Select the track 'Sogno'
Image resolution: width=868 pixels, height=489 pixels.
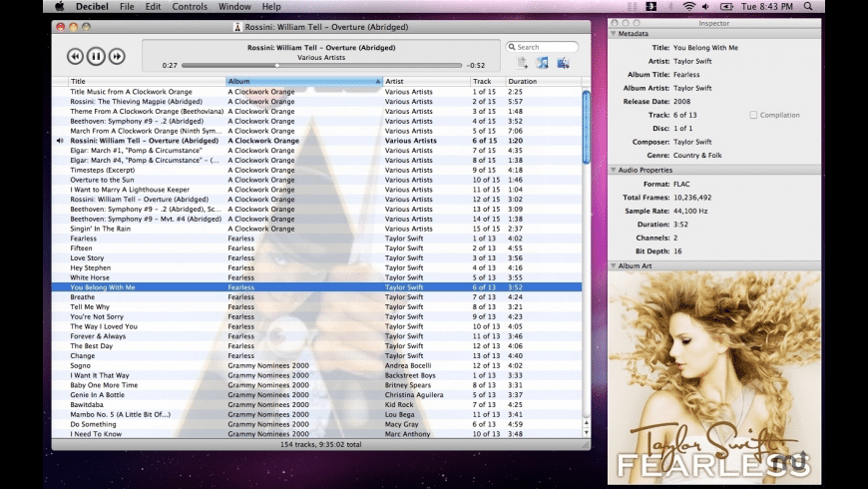pos(316,365)
